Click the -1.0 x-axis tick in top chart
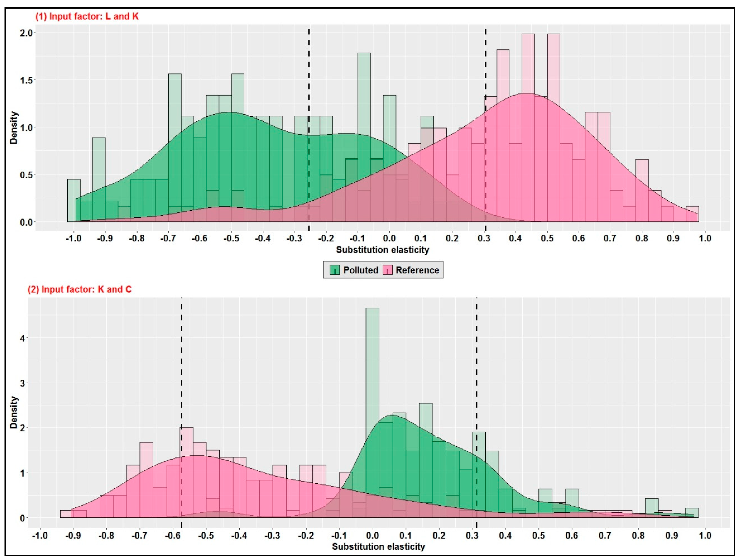This screenshot has height=560, width=740. (73, 238)
